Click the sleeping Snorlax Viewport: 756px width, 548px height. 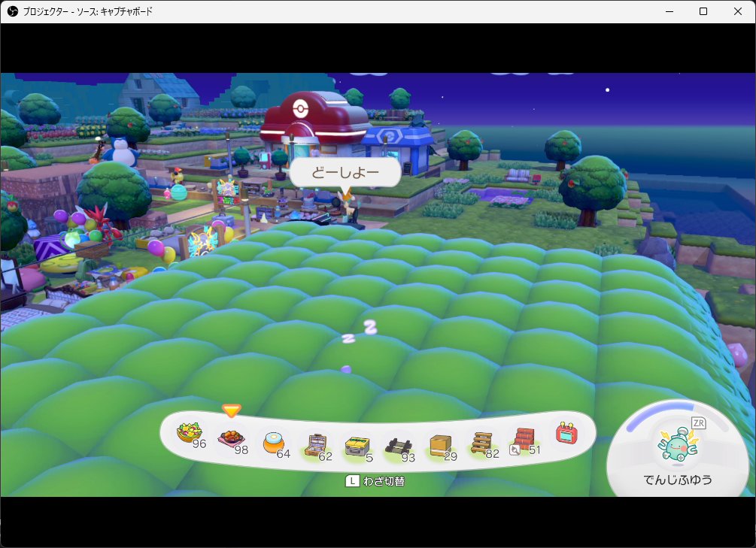pyautogui.click(x=120, y=150)
